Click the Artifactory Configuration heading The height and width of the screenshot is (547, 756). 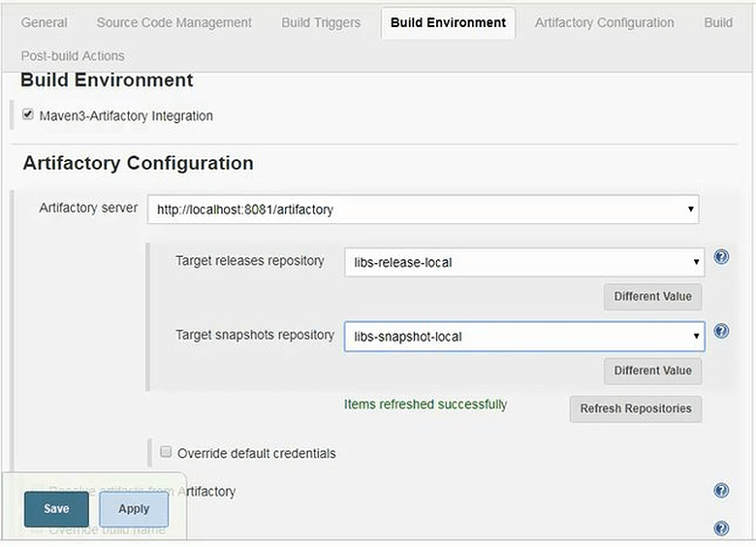[138, 163]
